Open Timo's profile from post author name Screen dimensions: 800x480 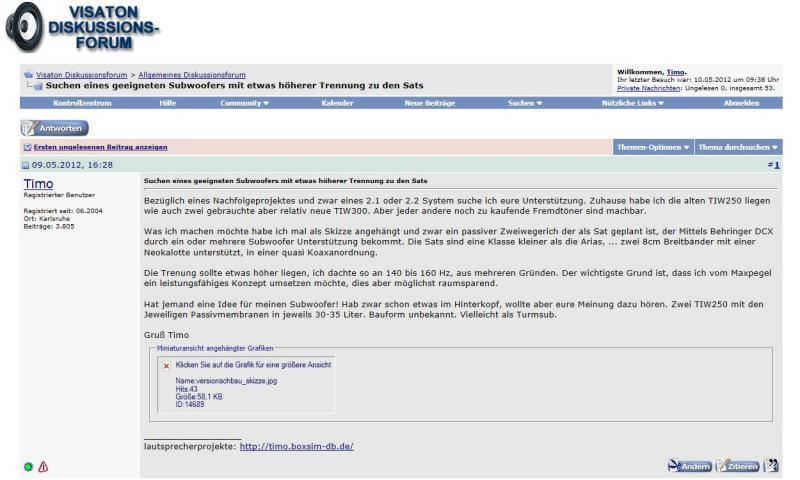38,184
